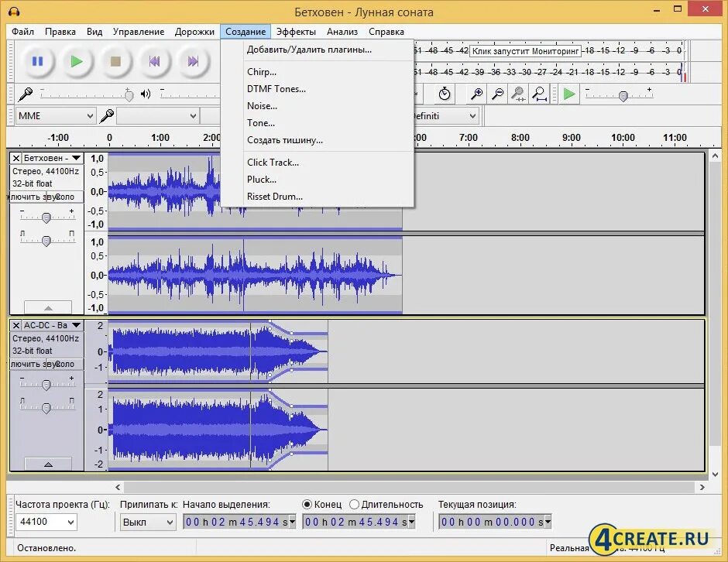Click the AC-DC track pan slider
The height and width of the screenshot is (562, 728).
click(x=46, y=408)
